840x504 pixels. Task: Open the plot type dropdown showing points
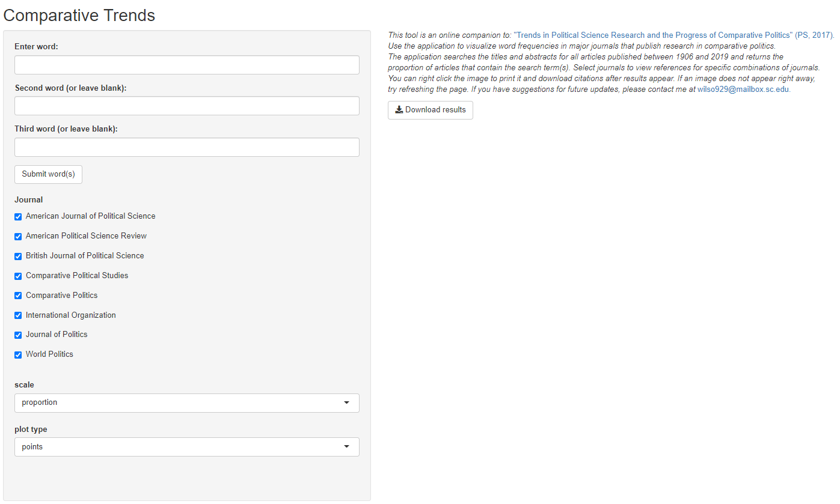tap(187, 447)
